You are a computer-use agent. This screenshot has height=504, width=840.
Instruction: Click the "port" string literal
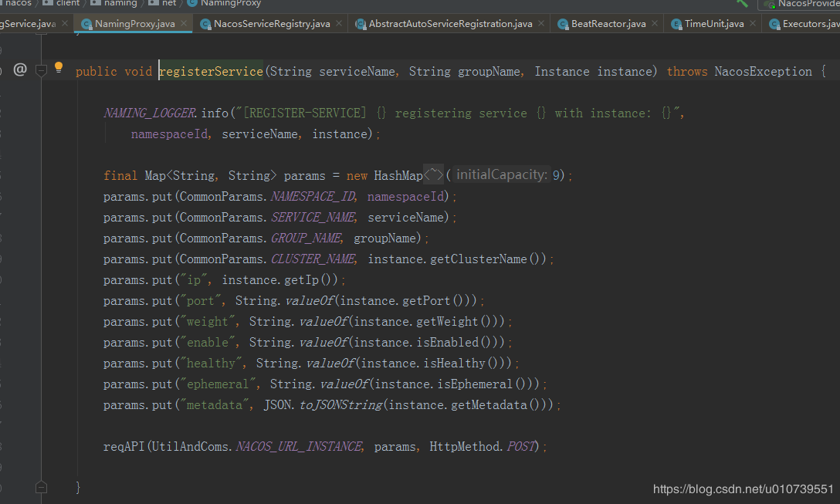pos(201,301)
